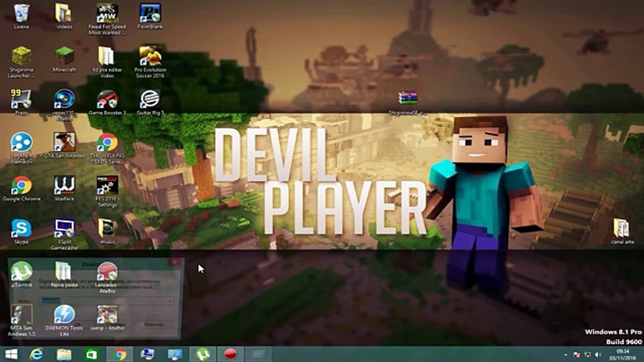Select the Guitar Rig 5 icon

150,103
